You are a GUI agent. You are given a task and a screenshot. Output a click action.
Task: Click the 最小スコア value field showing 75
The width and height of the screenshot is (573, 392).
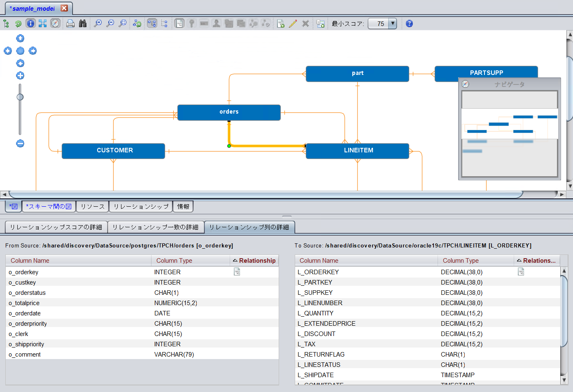(x=378, y=23)
